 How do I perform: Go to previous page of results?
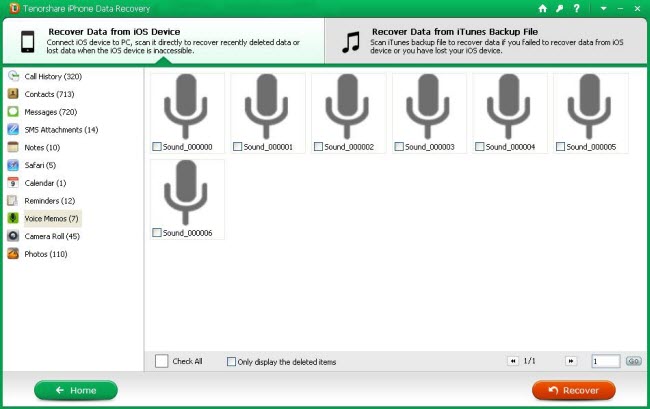(x=513, y=361)
